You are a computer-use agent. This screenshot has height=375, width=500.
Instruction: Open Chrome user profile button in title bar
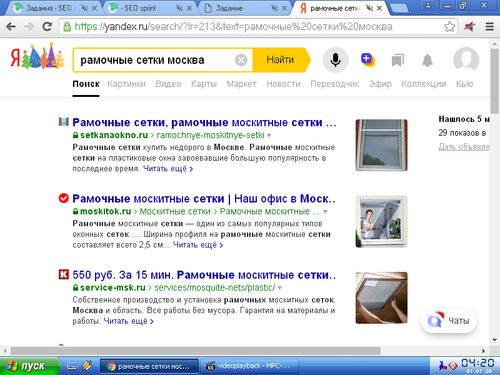tap(428, 5)
